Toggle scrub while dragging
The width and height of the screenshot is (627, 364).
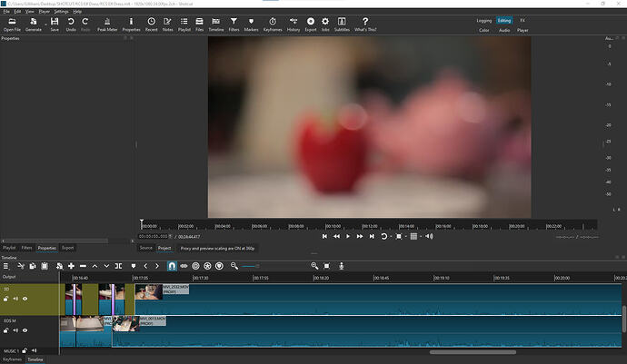pyautogui.click(x=184, y=266)
